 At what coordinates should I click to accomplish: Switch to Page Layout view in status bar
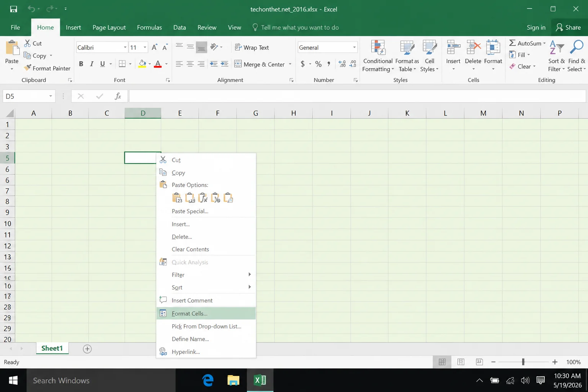pos(461,362)
